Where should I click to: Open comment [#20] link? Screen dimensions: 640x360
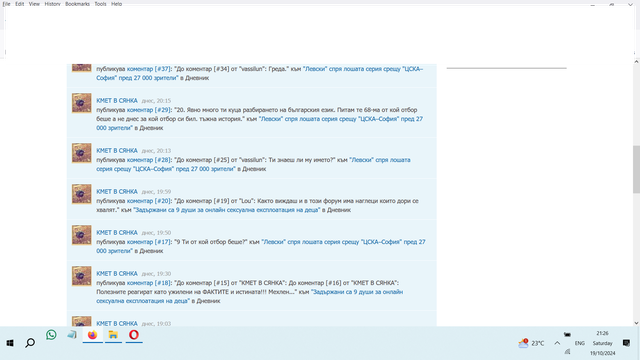(x=149, y=201)
